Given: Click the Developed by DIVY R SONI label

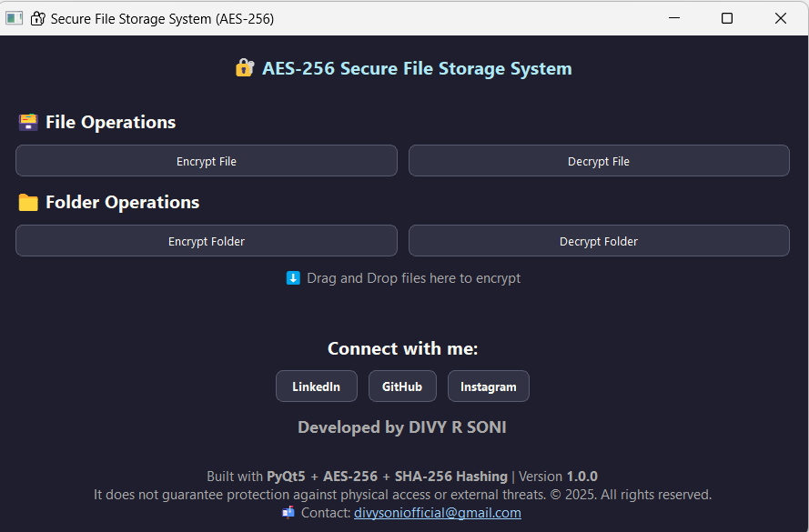Looking at the screenshot, I should pyautogui.click(x=401, y=427).
